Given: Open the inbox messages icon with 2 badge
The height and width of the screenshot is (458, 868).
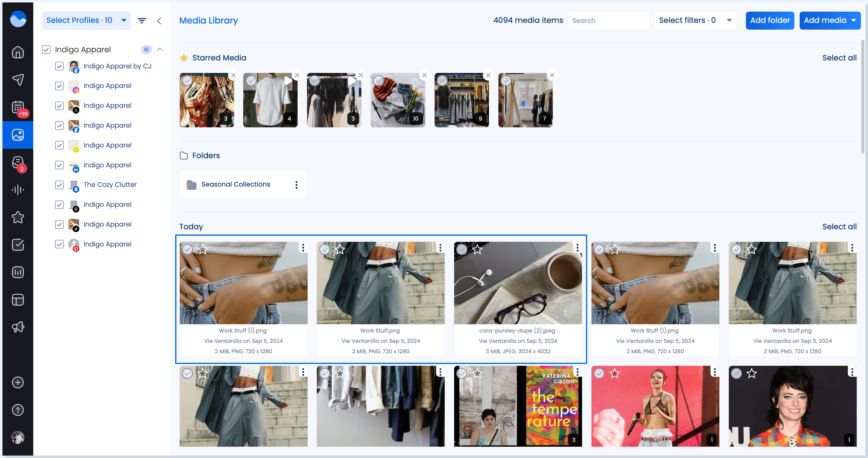Looking at the screenshot, I should click(18, 162).
